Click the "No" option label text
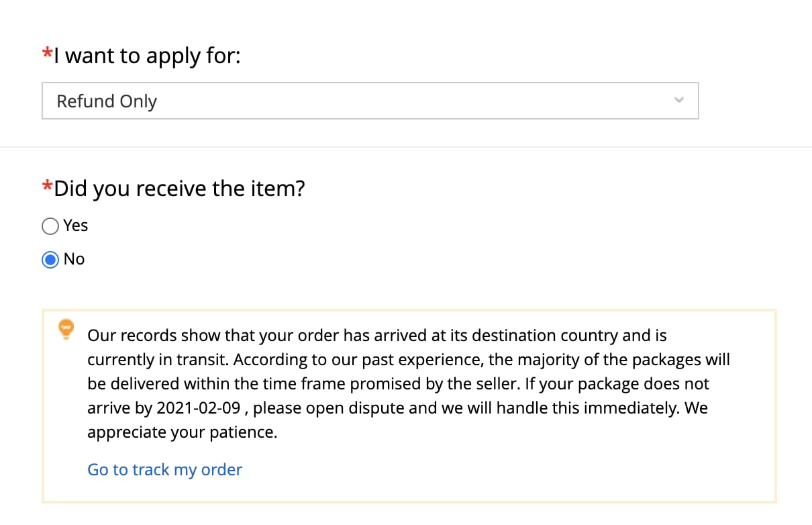The width and height of the screenshot is (812, 525). point(74,259)
